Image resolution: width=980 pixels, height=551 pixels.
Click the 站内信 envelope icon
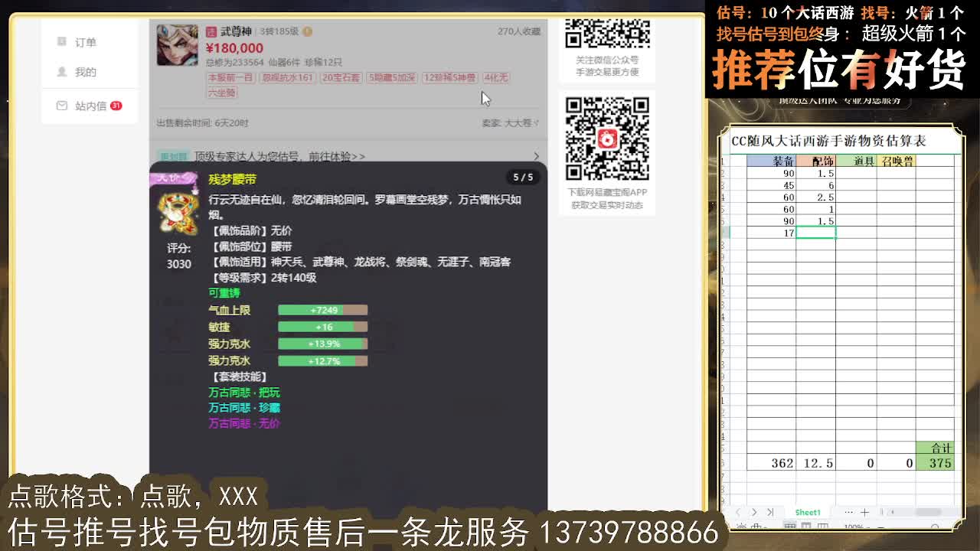point(62,106)
